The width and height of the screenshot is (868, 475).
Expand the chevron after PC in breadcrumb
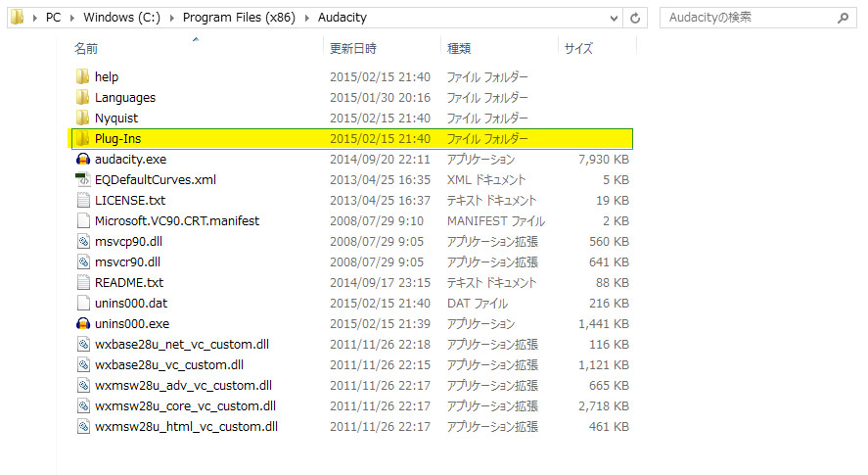point(72,18)
